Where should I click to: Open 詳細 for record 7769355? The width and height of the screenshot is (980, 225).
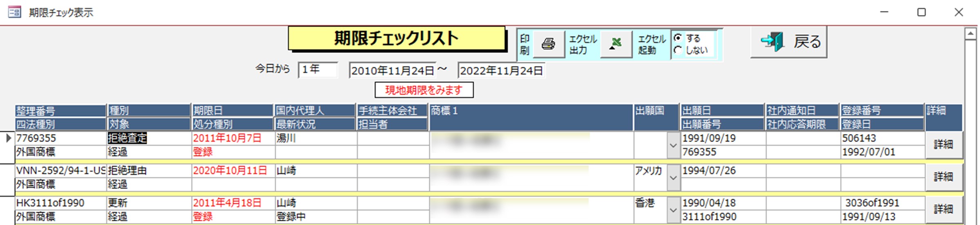[x=943, y=145]
